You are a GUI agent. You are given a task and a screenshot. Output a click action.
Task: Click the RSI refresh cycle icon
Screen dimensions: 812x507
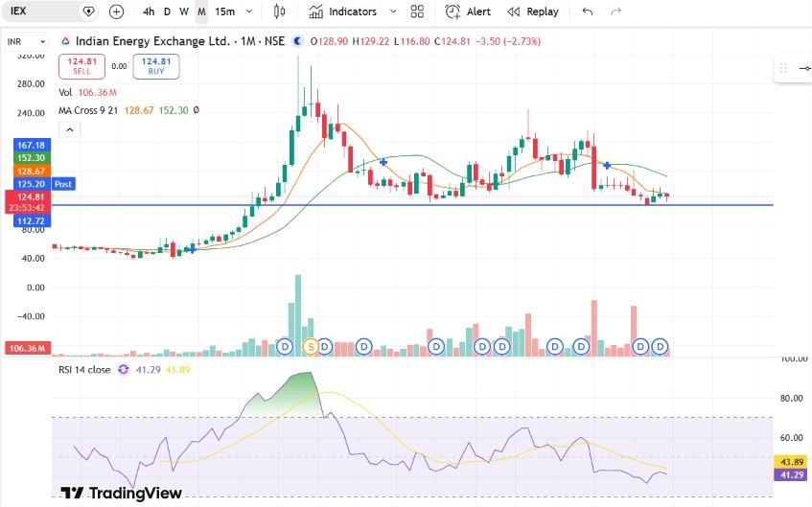pyautogui.click(x=124, y=370)
